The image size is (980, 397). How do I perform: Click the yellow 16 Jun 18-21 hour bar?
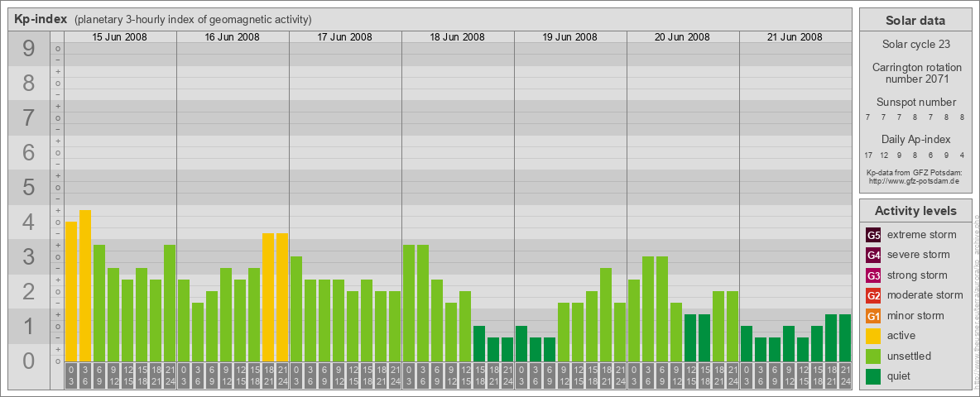(268, 297)
